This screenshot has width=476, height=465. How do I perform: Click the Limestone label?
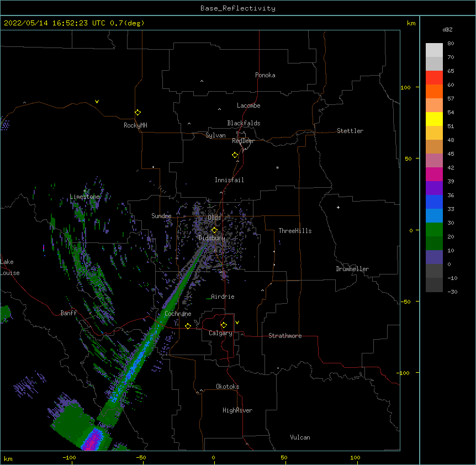(x=84, y=197)
